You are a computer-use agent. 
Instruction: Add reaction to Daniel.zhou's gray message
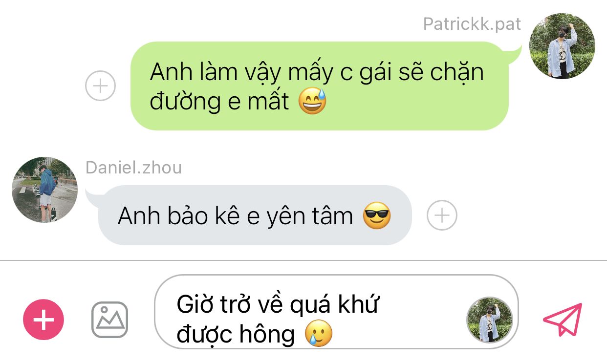(442, 215)
